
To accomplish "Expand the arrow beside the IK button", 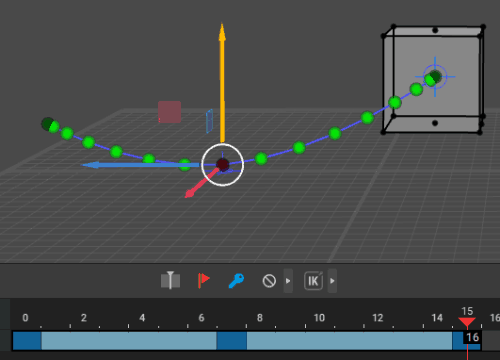I will [332, 281].
